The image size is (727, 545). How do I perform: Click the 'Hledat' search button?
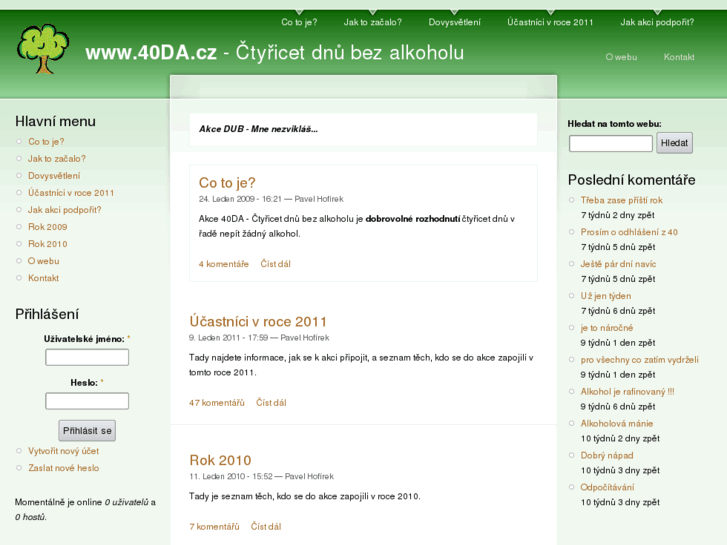(x=674, y=143)
